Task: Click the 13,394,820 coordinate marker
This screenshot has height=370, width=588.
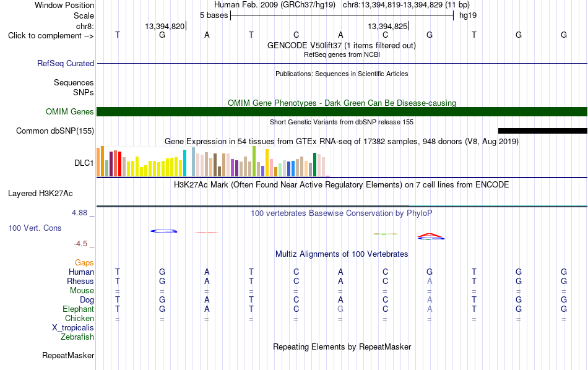Action: [x=165, y=26]
